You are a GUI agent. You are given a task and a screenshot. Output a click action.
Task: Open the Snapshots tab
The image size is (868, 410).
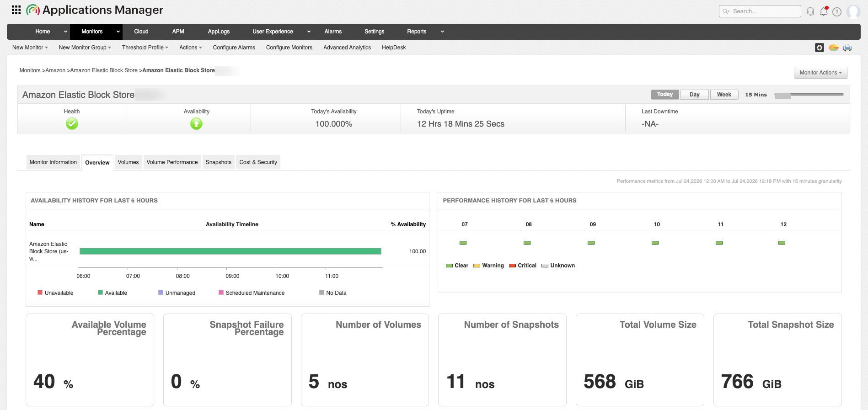point(219,162)
